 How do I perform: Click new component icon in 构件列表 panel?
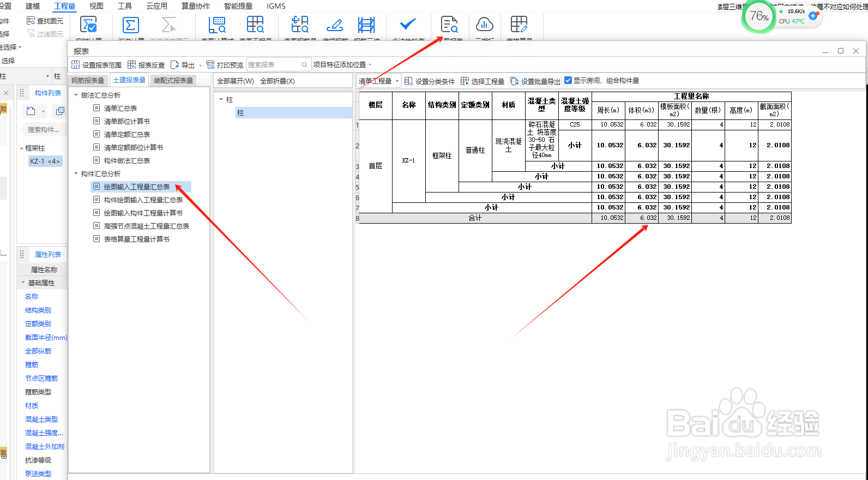31,111
